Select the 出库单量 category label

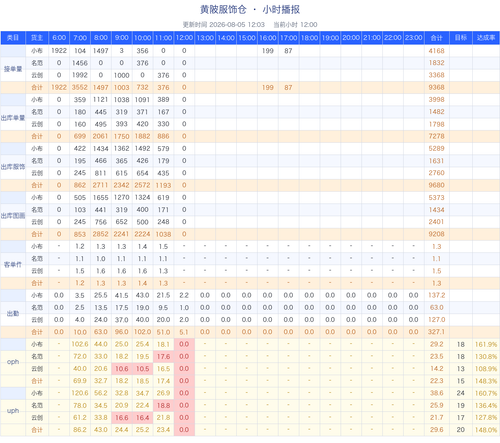tap(13, 118)
